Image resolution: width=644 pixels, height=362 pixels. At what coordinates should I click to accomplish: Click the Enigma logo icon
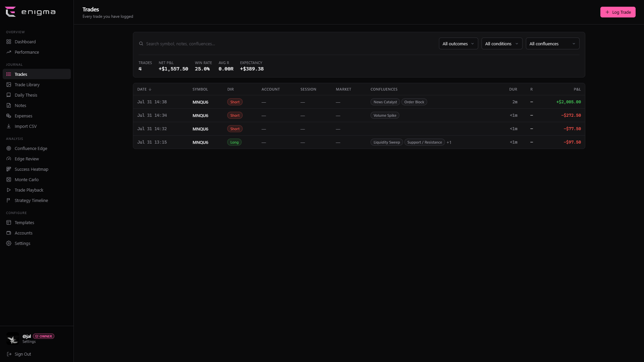click(10, 12)
